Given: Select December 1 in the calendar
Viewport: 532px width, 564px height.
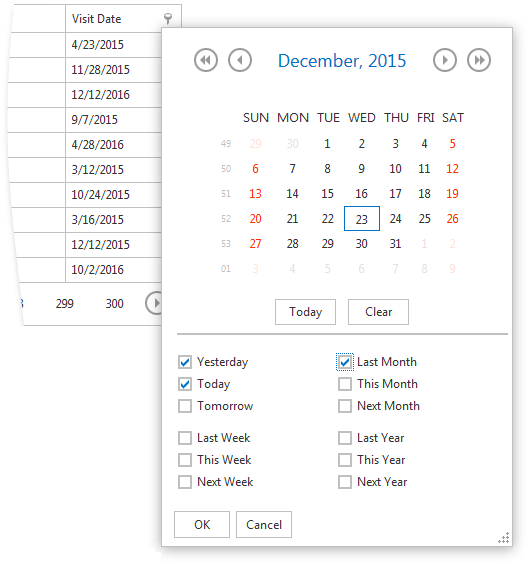Looking at the screenshot, I should coord(327,144).
